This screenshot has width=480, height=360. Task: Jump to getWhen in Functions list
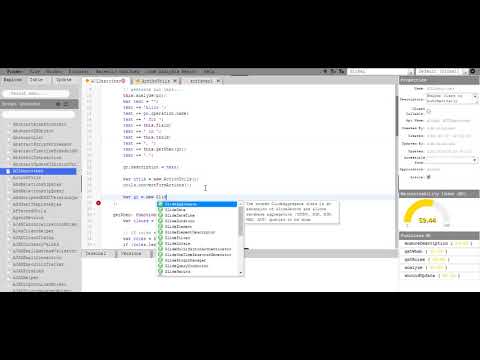(x=413, y=251)
